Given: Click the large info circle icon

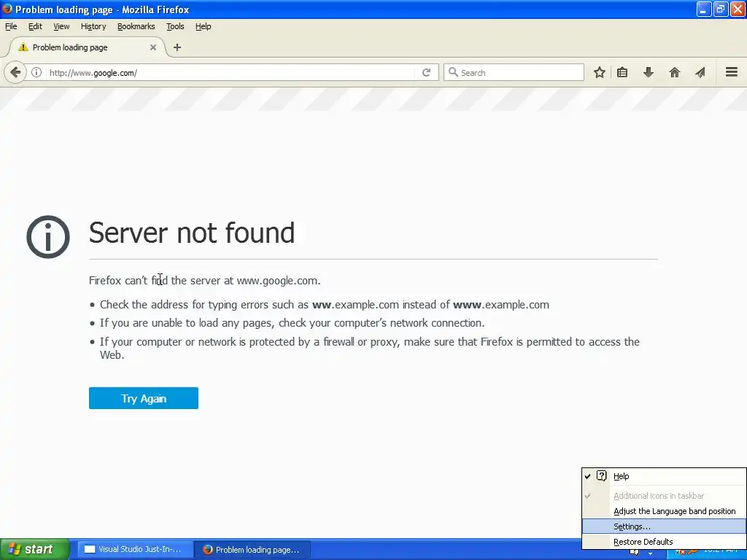Looking at the screenshot, I should [x=48, y=237].
